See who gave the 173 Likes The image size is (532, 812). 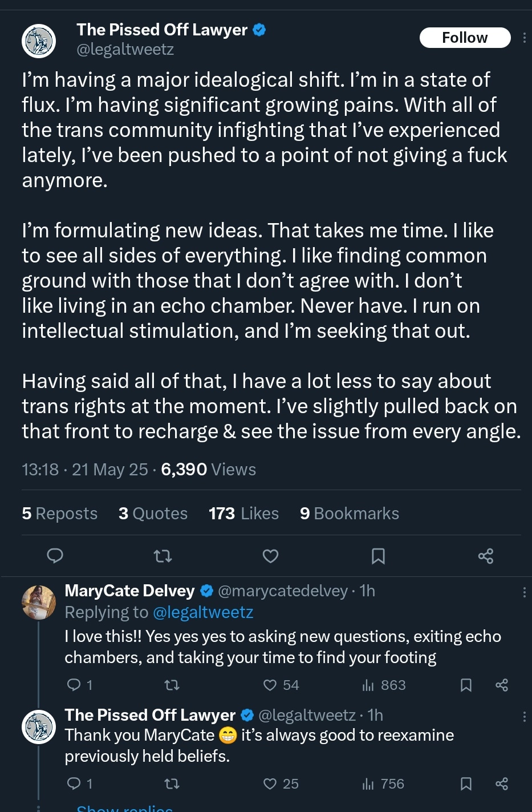tap(243, 514)
